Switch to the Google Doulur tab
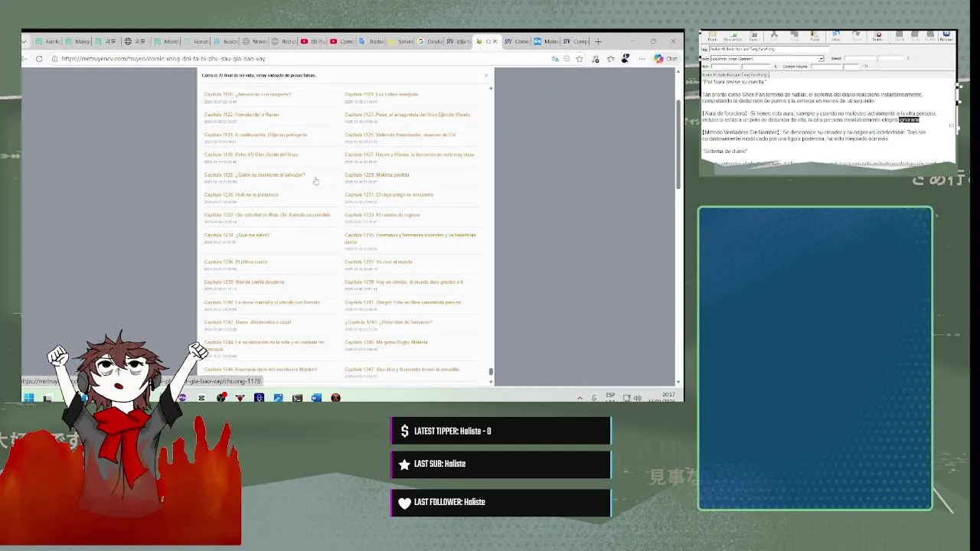Viewport: 980px width, 551px height. (x=430, y=41)
